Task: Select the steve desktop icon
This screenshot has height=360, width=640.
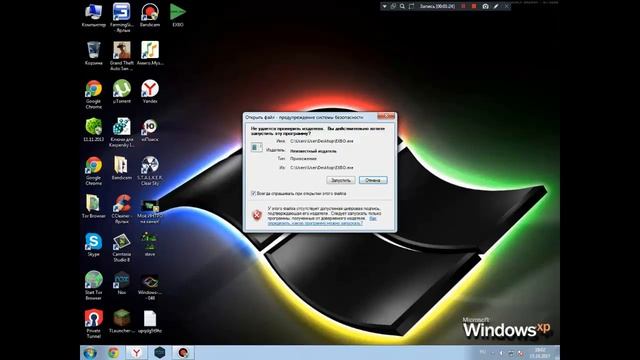Action: point(150,244)
